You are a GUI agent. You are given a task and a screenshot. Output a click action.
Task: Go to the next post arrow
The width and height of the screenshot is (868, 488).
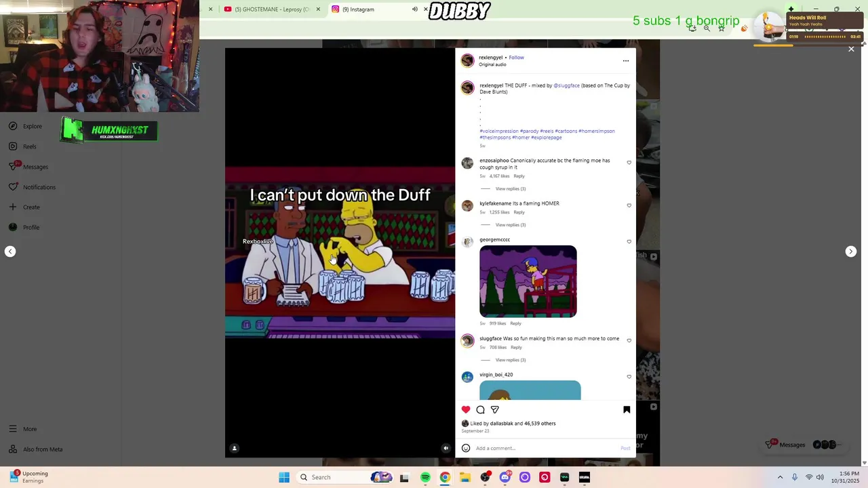coord(851,251)
